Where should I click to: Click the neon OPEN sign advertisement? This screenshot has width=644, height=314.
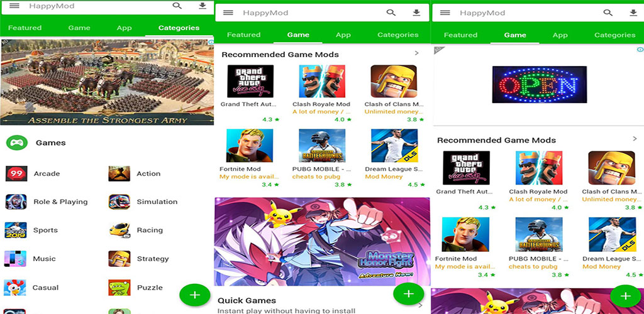click(x=539, y=85)
